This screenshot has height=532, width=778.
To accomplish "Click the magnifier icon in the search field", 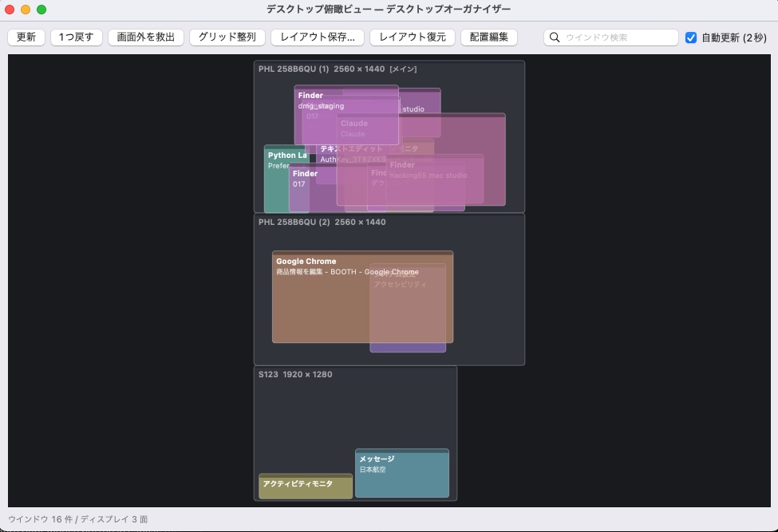I will (555, 37).
